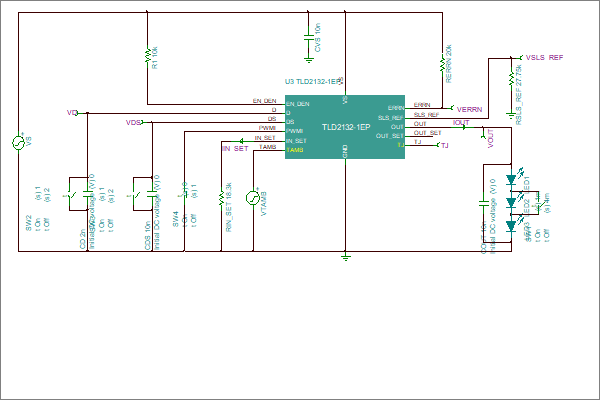Select the IOUT current arrow marker
This screenshot has width=600, height=400.
pyautogui.click(x=464, y=127)
